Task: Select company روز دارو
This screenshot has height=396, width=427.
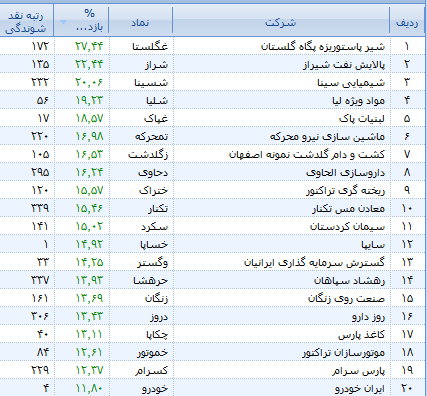Action: 368,316
